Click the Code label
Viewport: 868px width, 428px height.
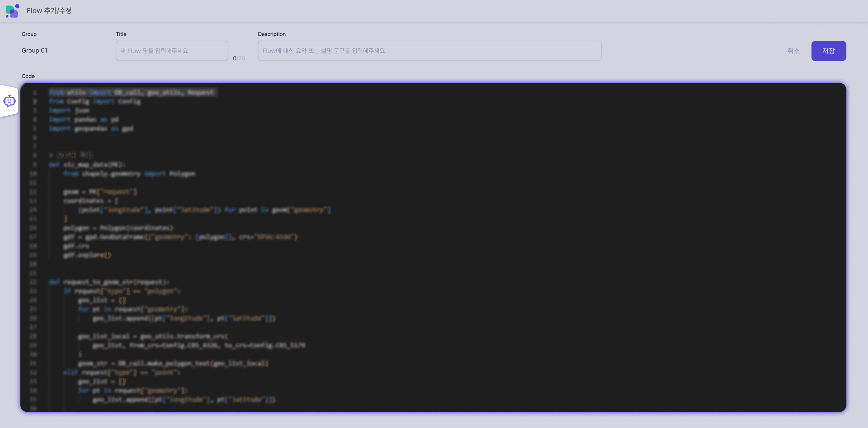click(28, 76)
